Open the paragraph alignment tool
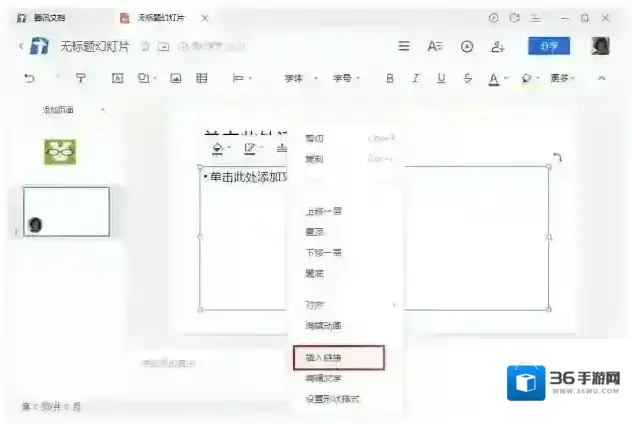 tap(238, 78)
